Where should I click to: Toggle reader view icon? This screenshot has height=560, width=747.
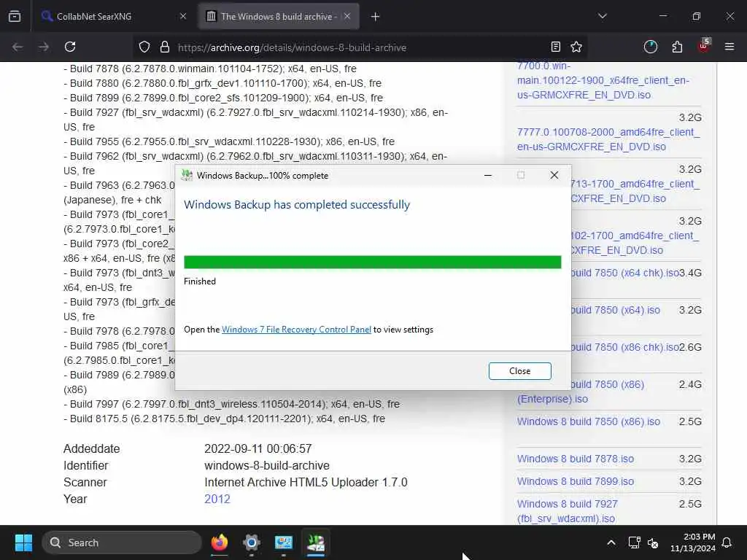coord(555,47)
